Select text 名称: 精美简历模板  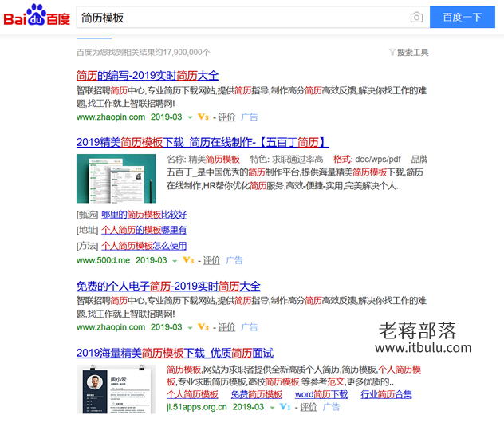[x=203, y=160]
